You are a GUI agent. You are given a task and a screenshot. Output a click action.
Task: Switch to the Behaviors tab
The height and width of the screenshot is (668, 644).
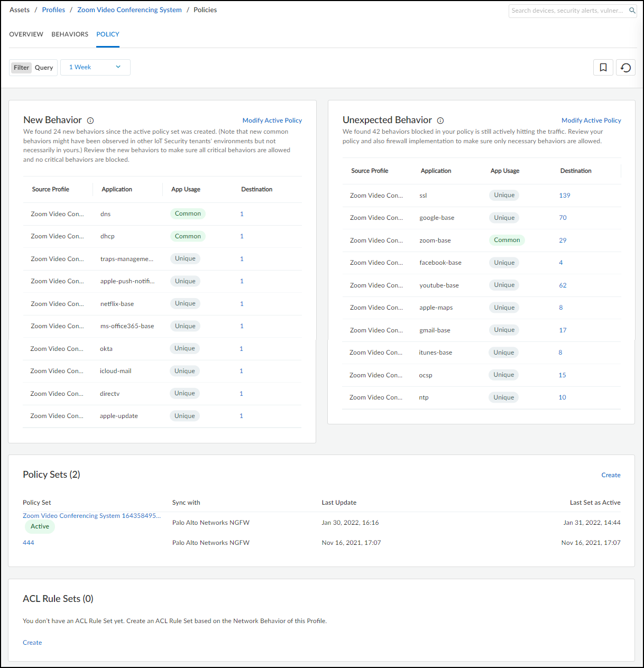tap(70, 34)
